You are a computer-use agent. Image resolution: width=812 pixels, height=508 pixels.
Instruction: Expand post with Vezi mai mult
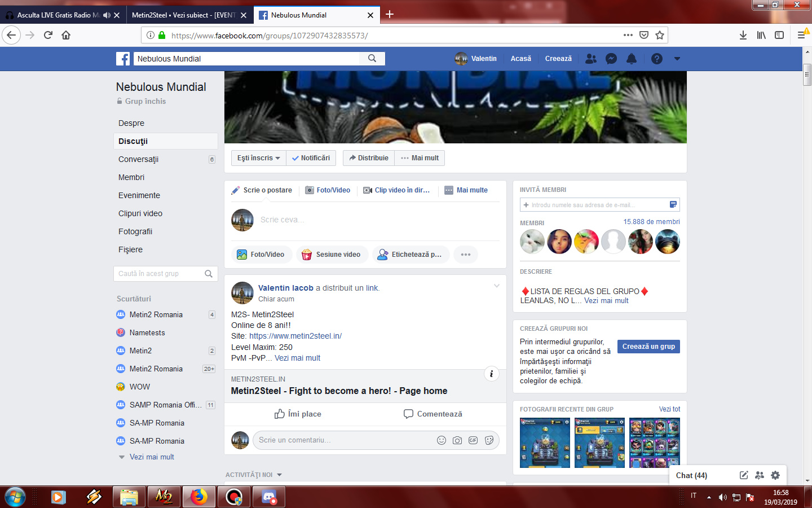coord(297,358)
